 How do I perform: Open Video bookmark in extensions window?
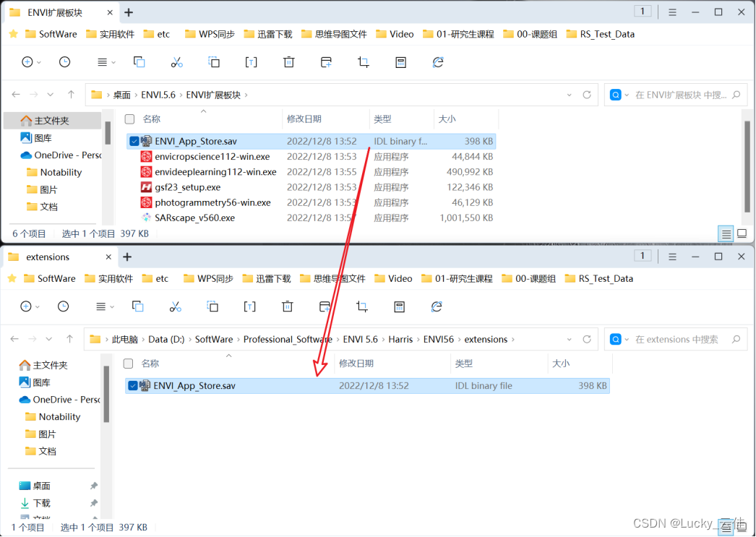click(x=395, y=278)
